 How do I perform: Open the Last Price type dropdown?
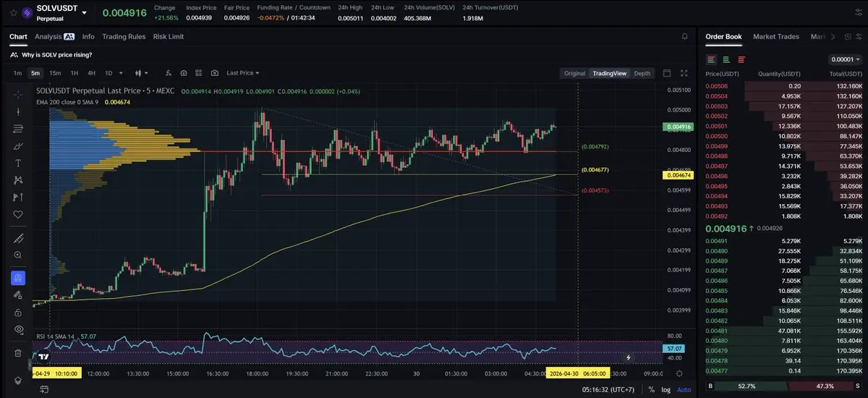pos(242,73)
